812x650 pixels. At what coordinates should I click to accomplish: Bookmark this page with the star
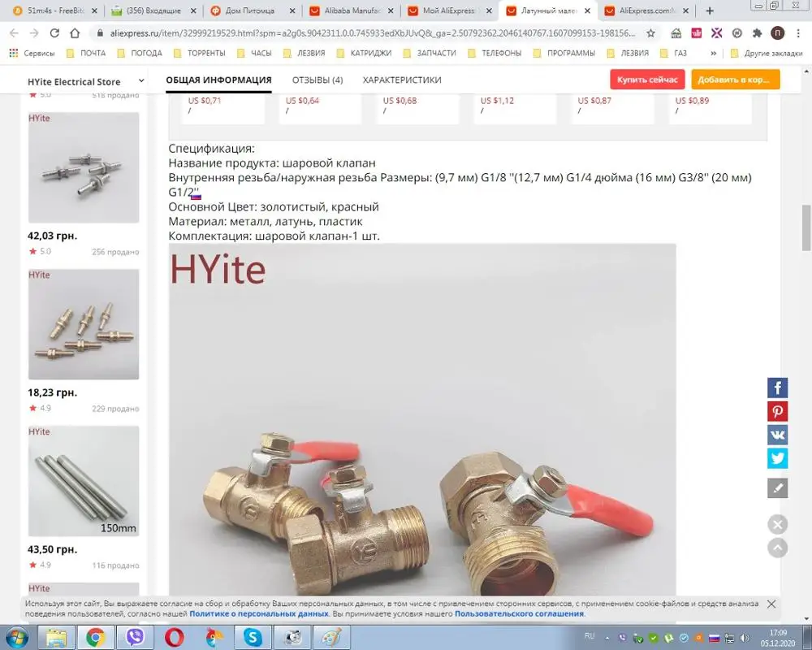pyautogui.click(x=651, y=33)
